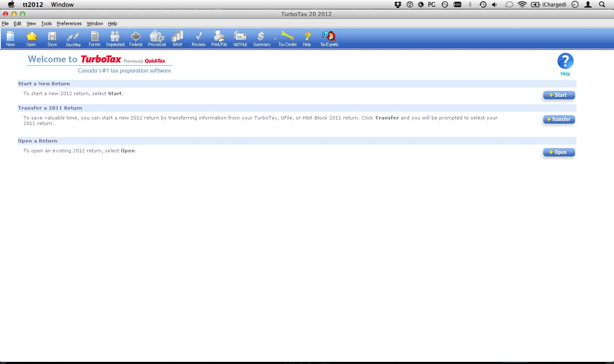The width and height of the screenshot is (614, 364).
Task: Click the battery (Charged) status
Action: 549,4
